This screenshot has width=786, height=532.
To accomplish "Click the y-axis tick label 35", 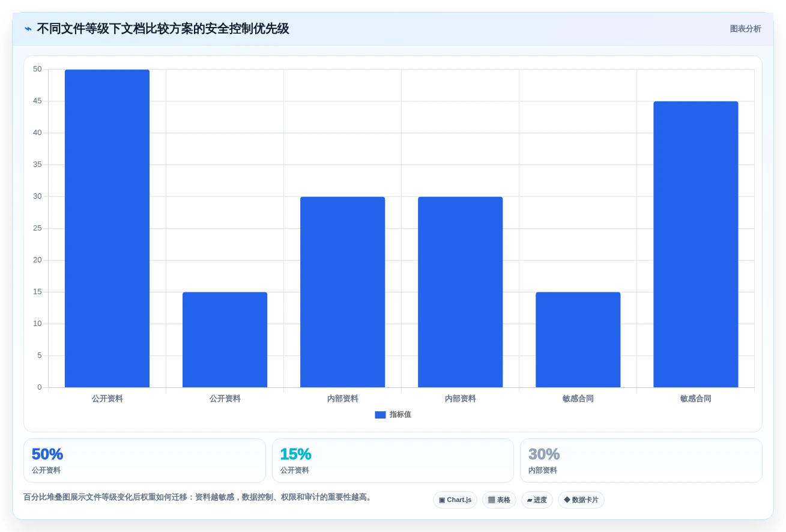I will click(37, 165).
